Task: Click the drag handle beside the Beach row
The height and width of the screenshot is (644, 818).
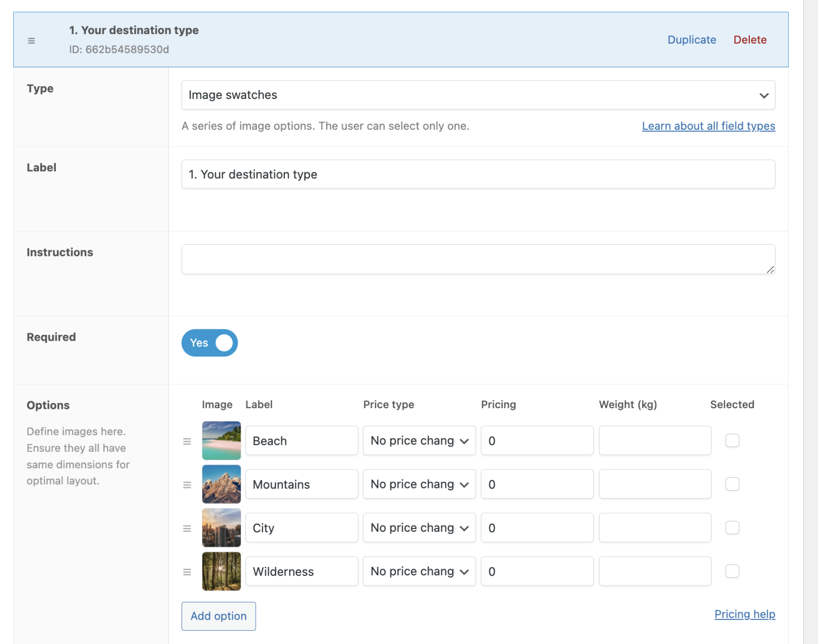Action: 187,441
